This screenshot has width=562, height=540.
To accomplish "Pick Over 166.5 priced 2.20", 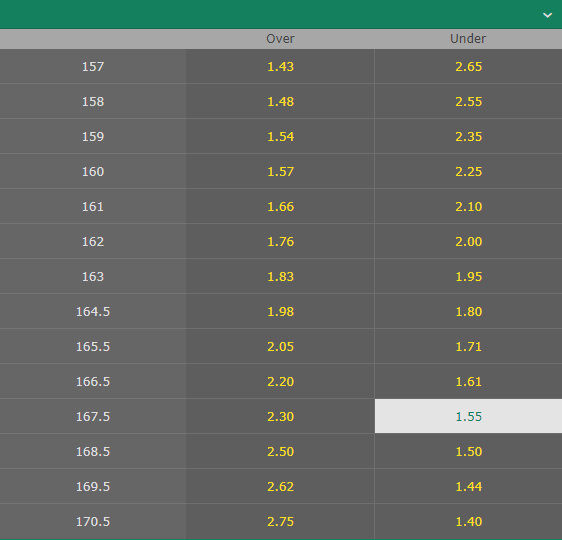I will [x=280, y=381].
